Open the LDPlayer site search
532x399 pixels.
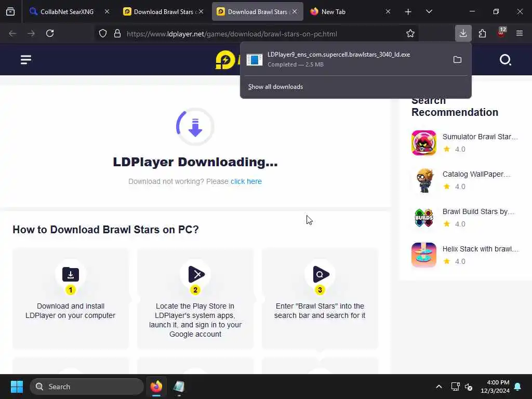coord(505,60)
